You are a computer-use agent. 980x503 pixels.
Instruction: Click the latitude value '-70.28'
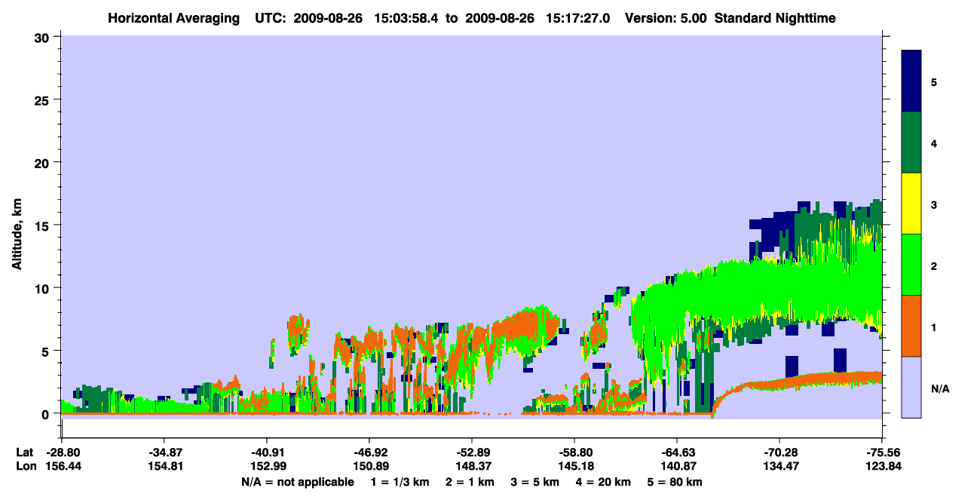click(x=779, y=452)
